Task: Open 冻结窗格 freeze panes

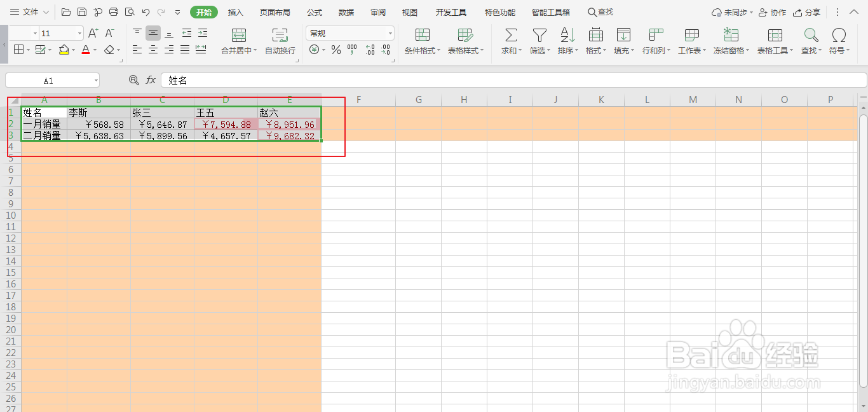Action: [731, 41]
